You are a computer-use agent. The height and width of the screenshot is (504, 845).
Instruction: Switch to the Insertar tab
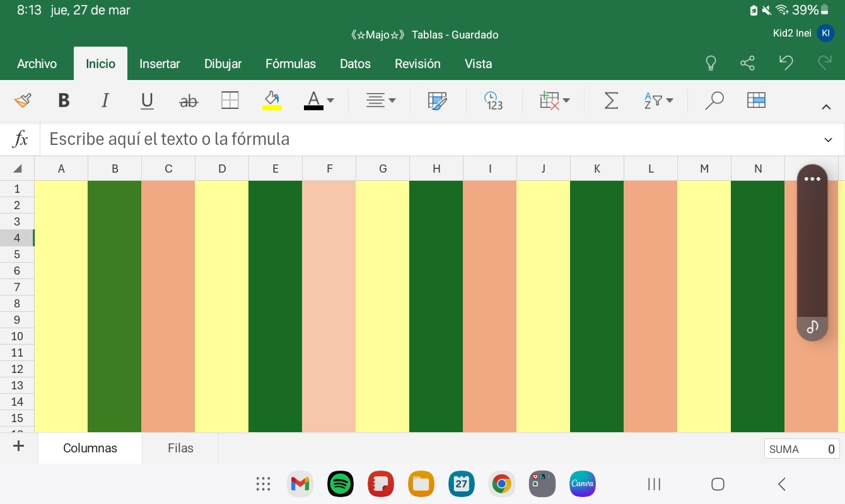pos(160,64)
